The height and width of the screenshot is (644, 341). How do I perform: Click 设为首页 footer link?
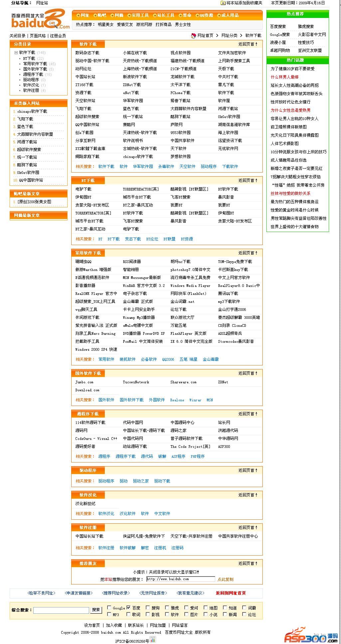click(92, 625)
